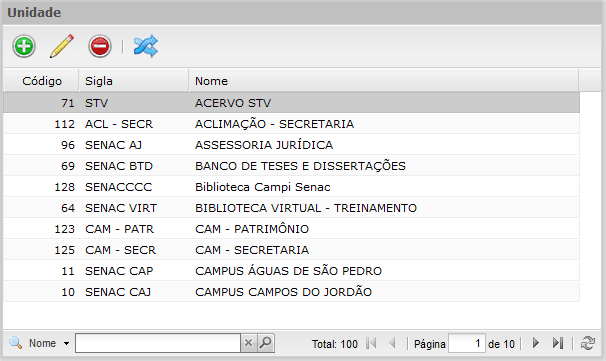Sort by the Código column header

click(41, 81)
